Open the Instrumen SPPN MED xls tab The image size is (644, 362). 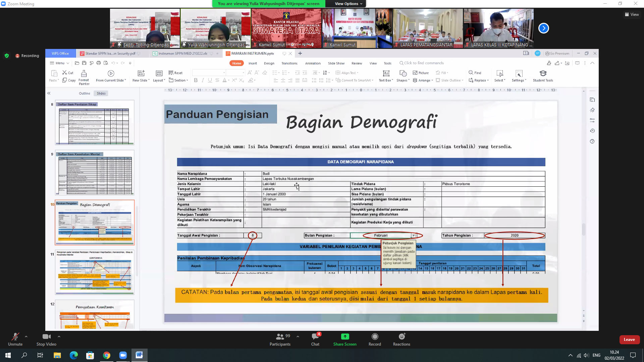[182, 54]
